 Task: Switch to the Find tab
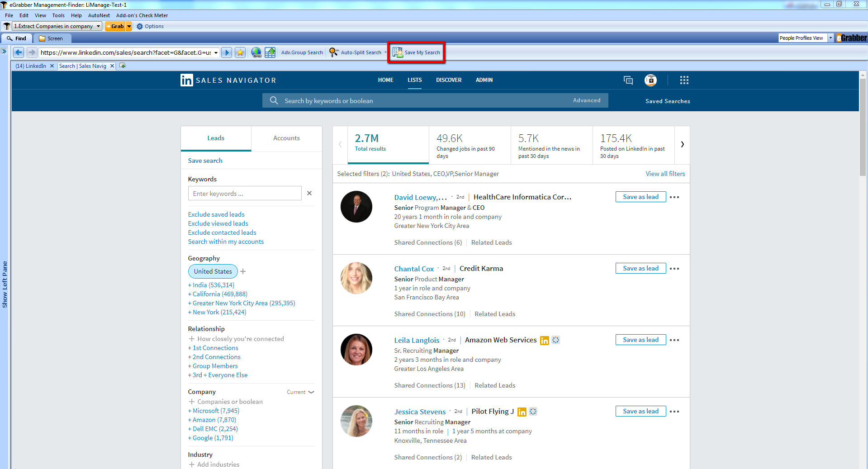tap(17, 38)
